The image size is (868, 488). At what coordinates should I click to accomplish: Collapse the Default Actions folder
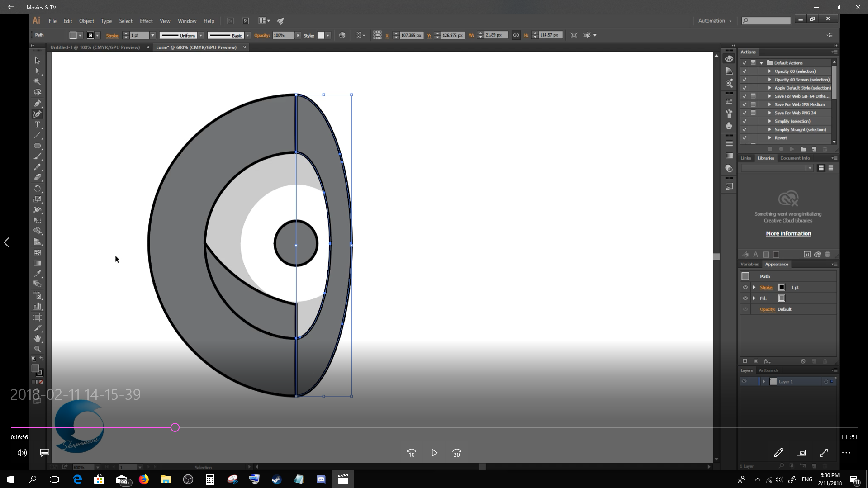[x=762, y=63]
